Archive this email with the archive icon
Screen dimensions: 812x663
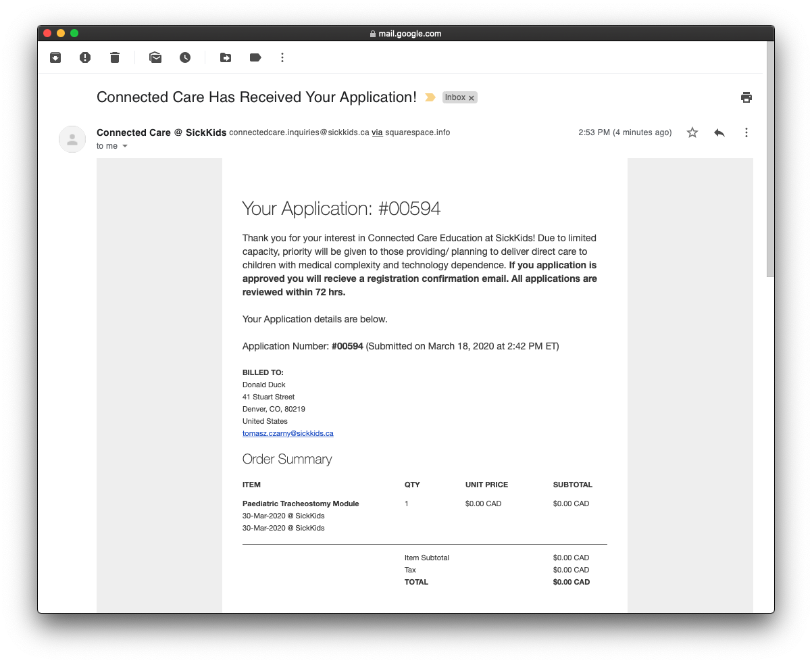click(x=55, y=57)
